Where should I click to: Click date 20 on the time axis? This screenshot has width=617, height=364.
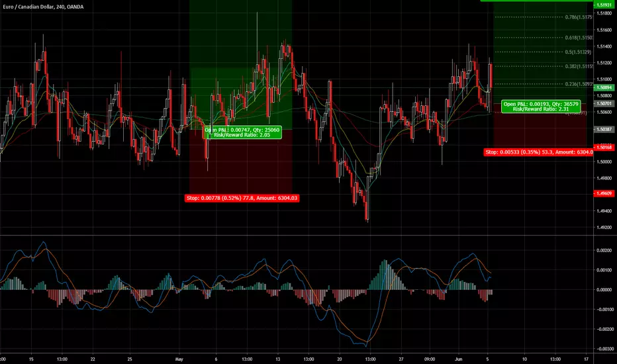click(x=339, y=359)
